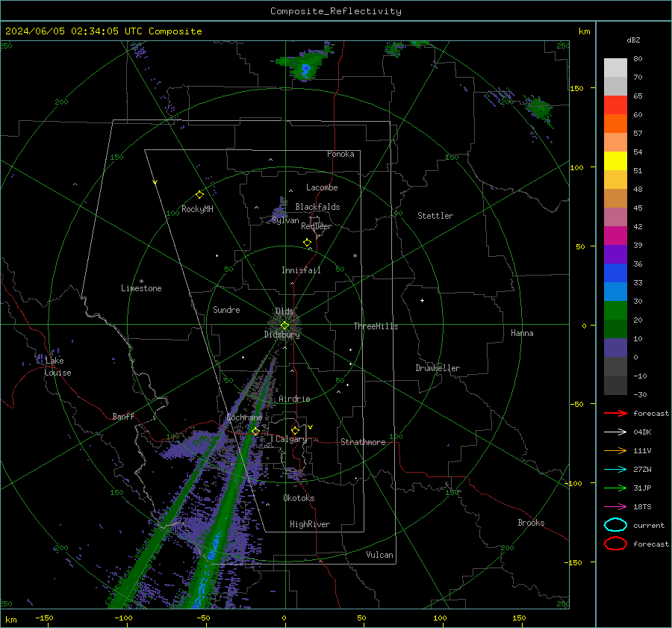The image size is (672, 628).
Task: Click the Airdrie town label
Action: 294,399
